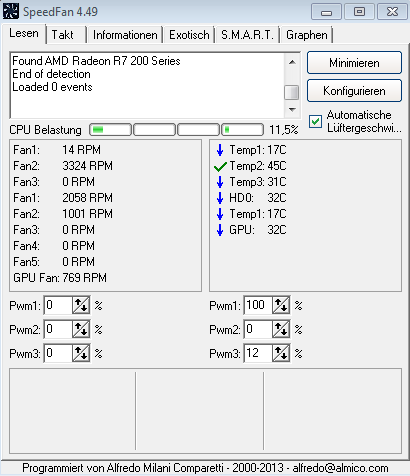Click left Pwm1 up/down stepper arrows
Viewport: 410px width, 476px height.
pos(81,305)
